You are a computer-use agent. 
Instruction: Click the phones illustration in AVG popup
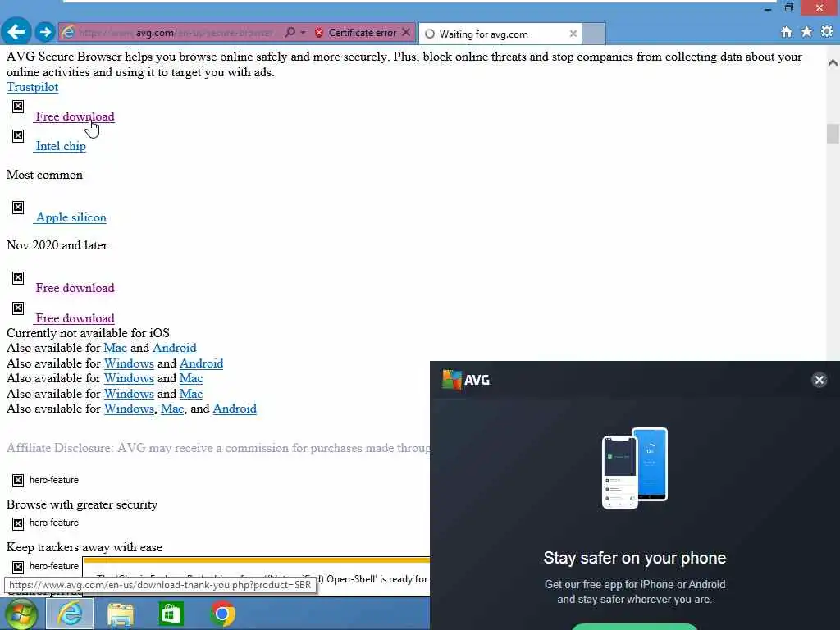pyautogui.click(x=635, y=468)
